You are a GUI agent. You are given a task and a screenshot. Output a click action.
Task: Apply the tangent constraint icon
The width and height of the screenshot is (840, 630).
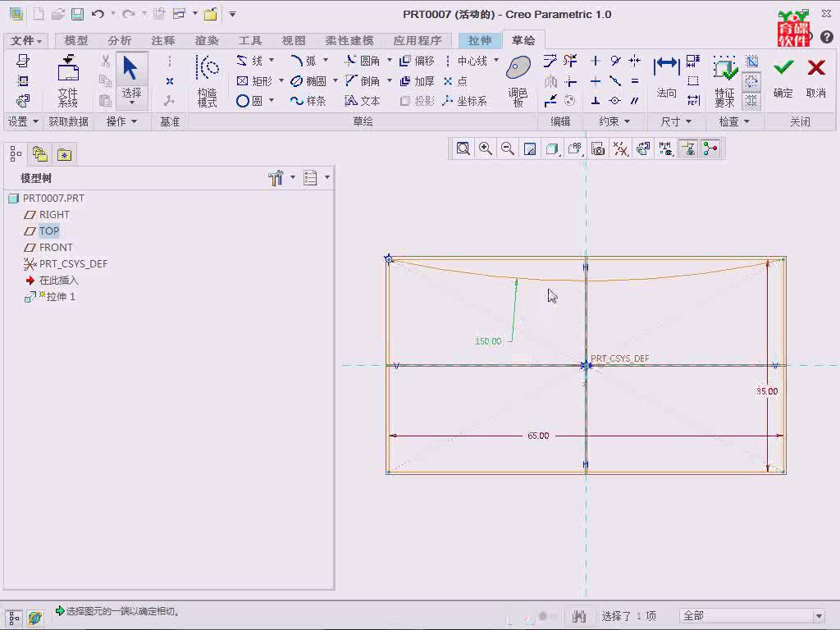click(x=615, y=61)
